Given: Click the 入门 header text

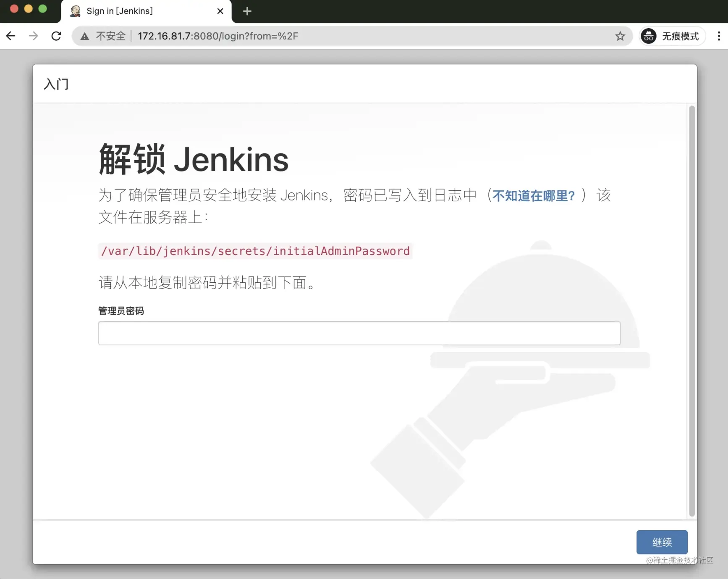Looking at the screenshot, I should click(x=56, y=84).
